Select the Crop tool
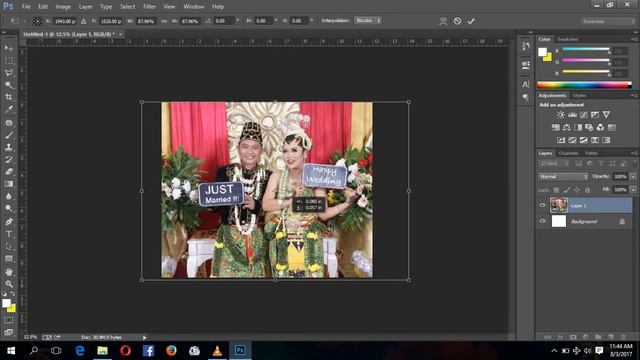This screenshot has height=360, width=640. pos(9,97)
